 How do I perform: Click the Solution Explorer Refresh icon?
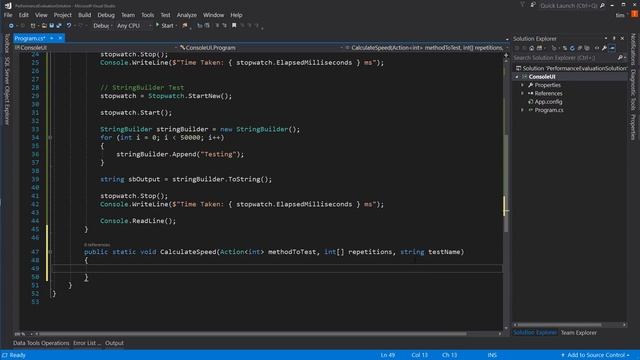(572, 48)
